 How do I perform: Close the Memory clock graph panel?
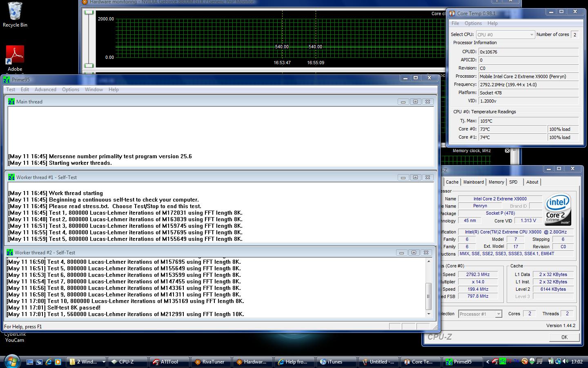pyautogui.click(x=507, y=150)
